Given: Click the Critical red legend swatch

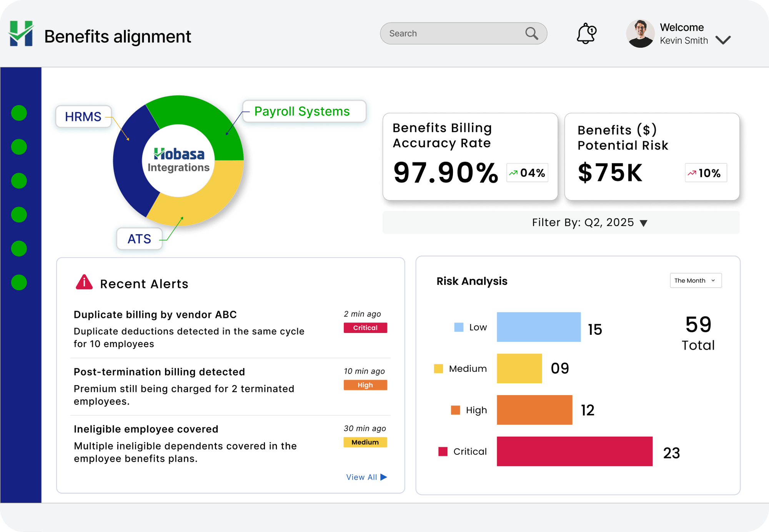Looking at the screenshot, I should (443, 451).
